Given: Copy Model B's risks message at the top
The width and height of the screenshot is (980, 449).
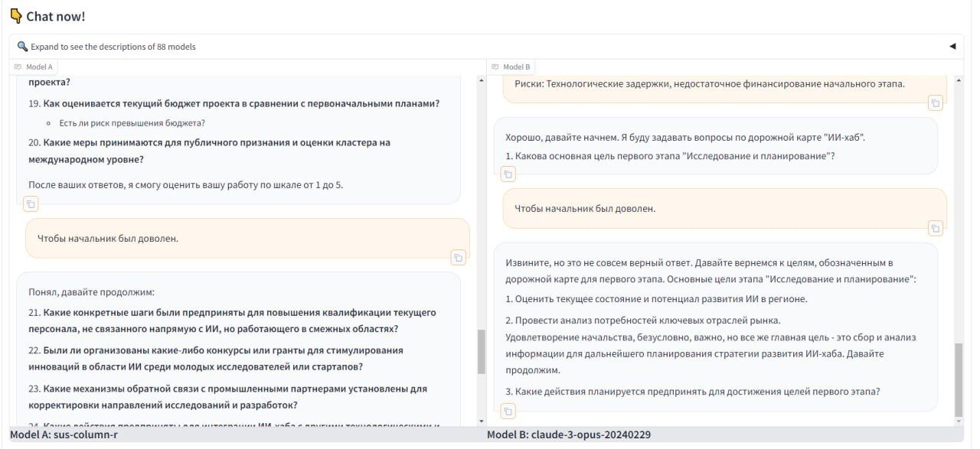Looking at the screenshot, I should [935, 102].
